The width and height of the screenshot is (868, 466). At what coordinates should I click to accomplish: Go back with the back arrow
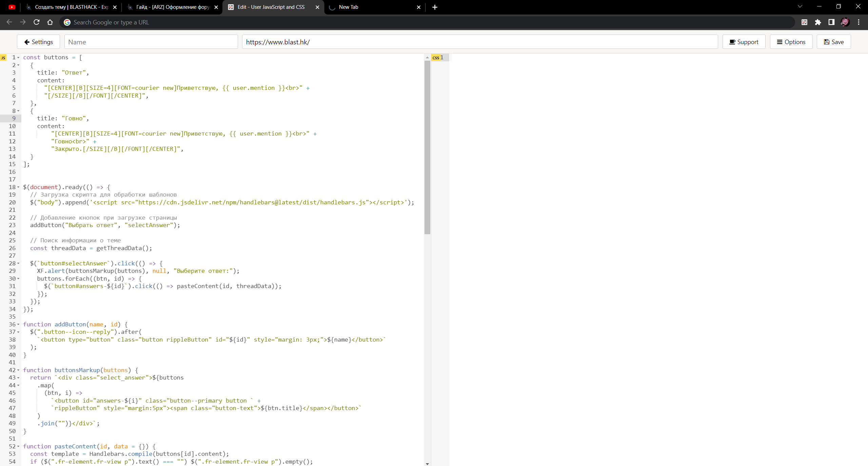click(x=9, y=22)
